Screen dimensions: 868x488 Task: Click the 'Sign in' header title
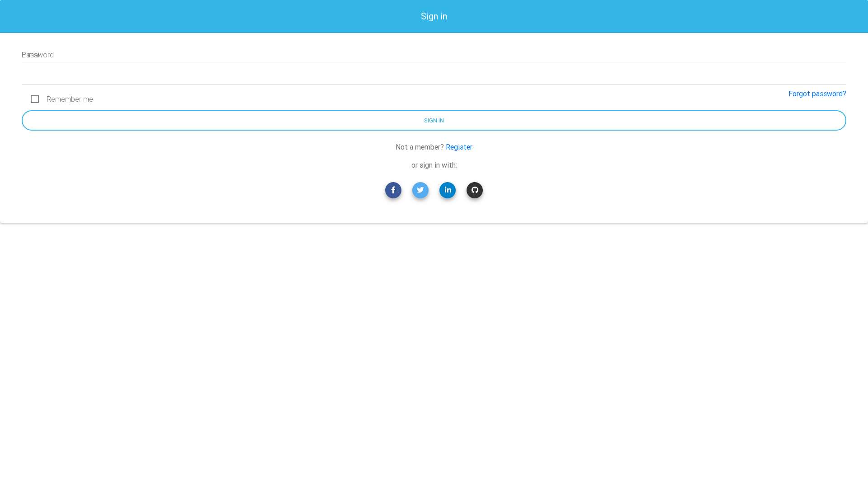pos(434,16)
